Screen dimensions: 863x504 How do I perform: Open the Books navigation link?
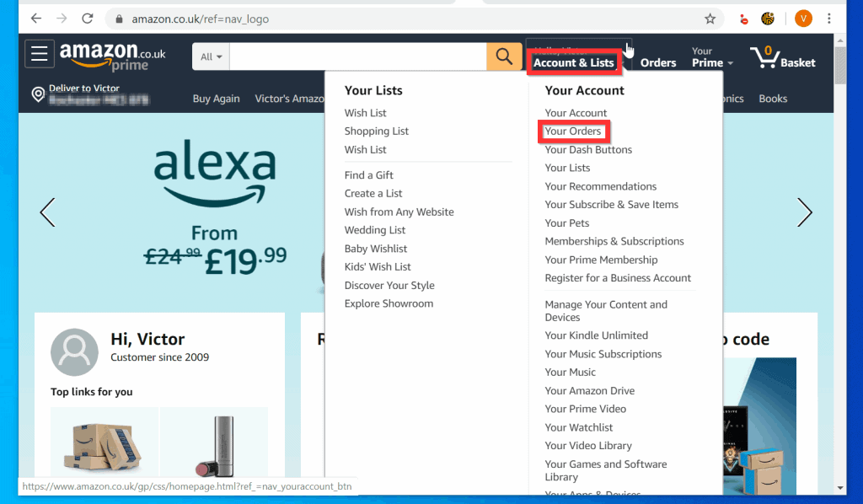tap(773, 99)
